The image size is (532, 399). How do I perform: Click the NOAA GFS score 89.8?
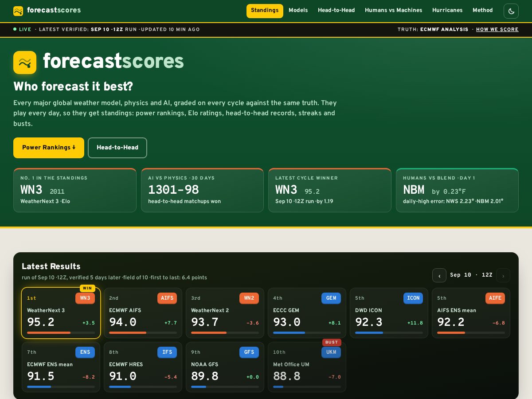pos(205,376)
